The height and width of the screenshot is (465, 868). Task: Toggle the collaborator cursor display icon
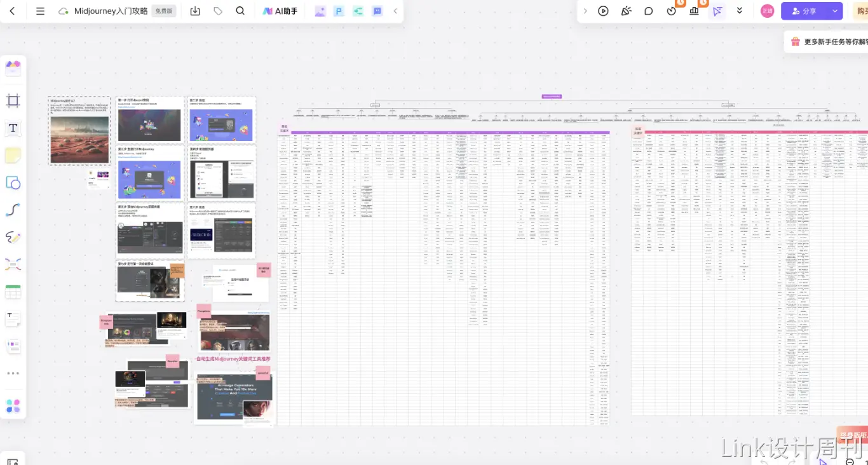(x=717, y=11)
